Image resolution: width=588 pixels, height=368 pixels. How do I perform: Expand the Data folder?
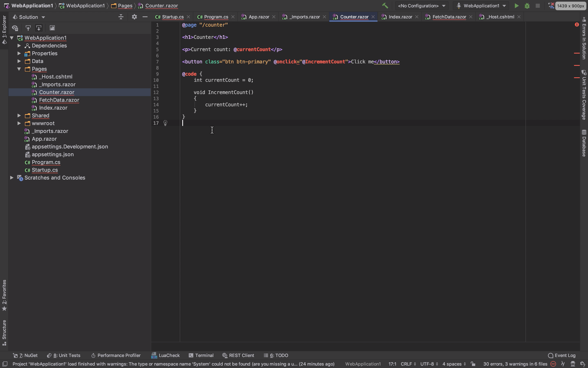(19, 61)
